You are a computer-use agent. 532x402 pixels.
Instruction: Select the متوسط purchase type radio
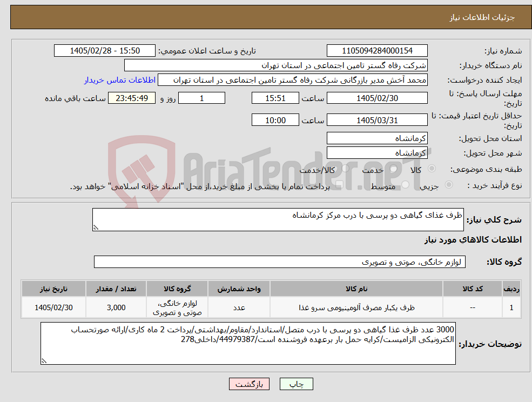tap(406, 185)
